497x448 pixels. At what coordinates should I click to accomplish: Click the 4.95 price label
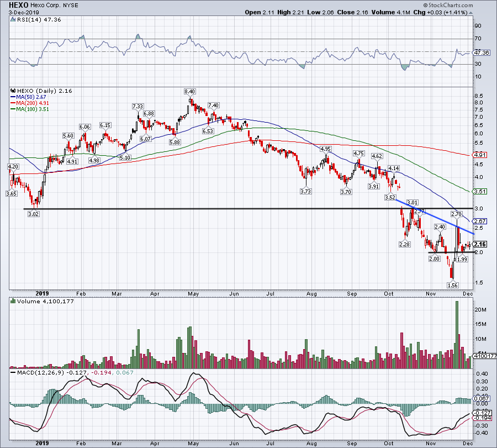pyautogui.click(x=325, y=149)
